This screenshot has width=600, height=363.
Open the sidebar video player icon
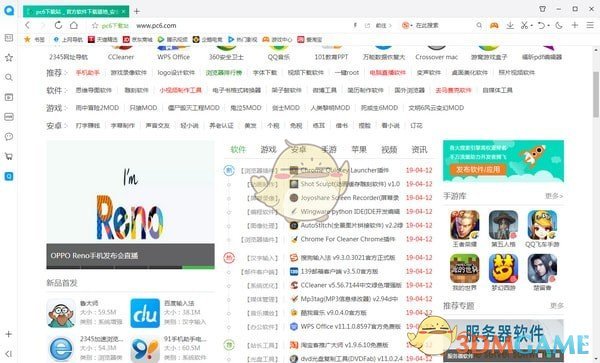pyautogui.click(x=9, y=97)
